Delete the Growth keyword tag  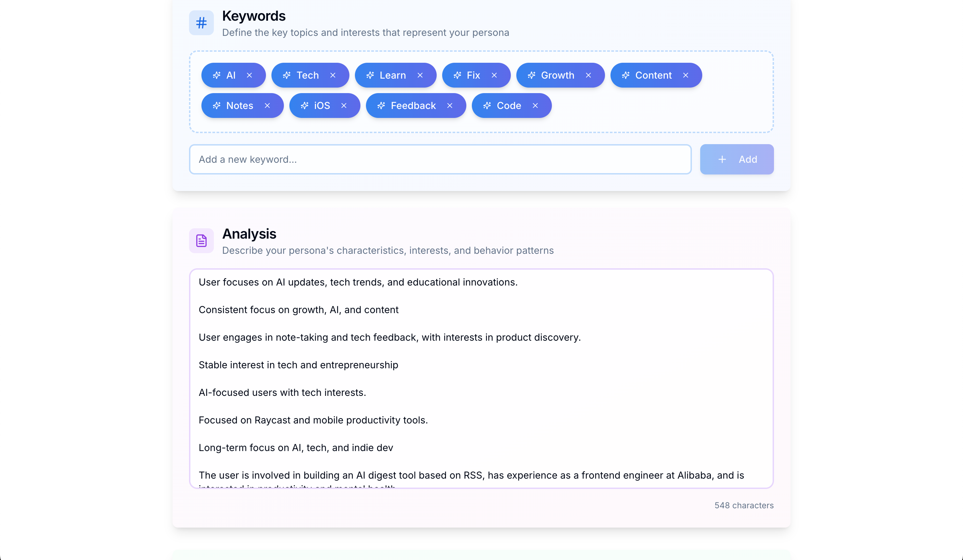pyautogui.click(x=588, y=75)
